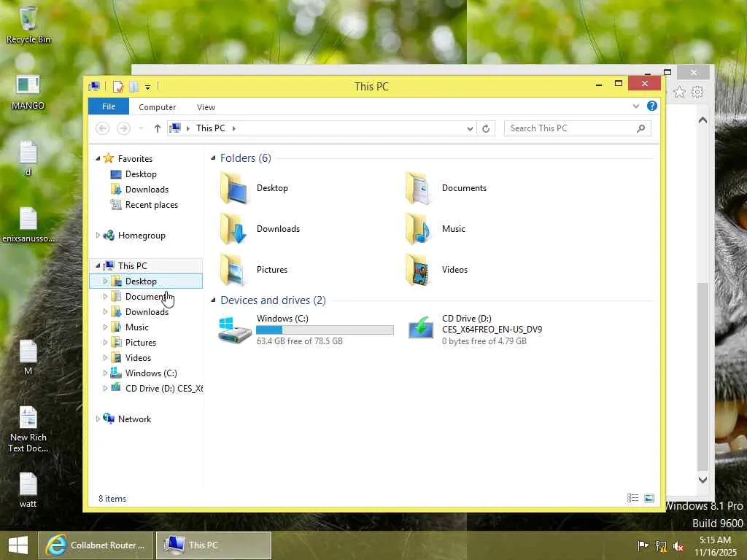Select Homegroup in navigation pane
The image size is (747, 560).
pos(142,236)
